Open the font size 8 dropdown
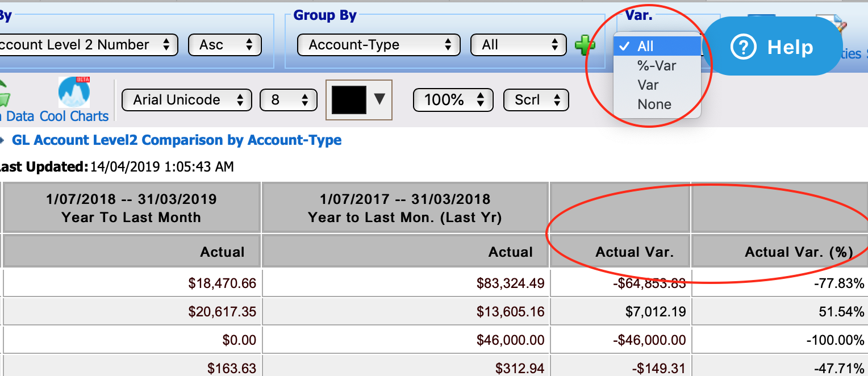This screenshot has width=868, height=376. (x=288, y=100)
